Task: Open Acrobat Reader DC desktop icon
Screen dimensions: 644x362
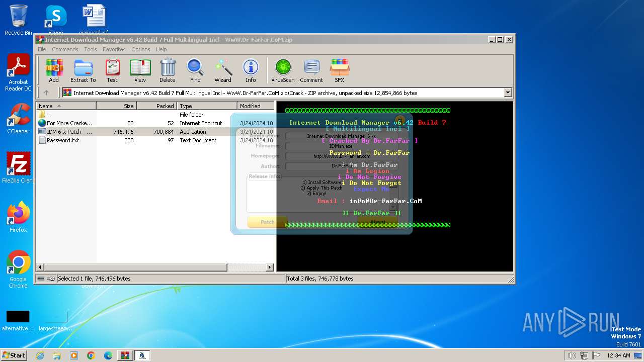Action: (x=18, y=73)
